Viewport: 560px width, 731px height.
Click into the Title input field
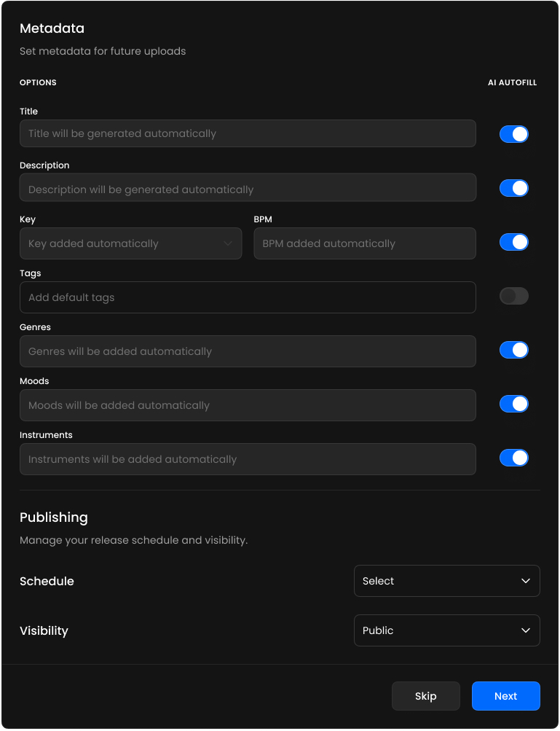tap(248, 134)
